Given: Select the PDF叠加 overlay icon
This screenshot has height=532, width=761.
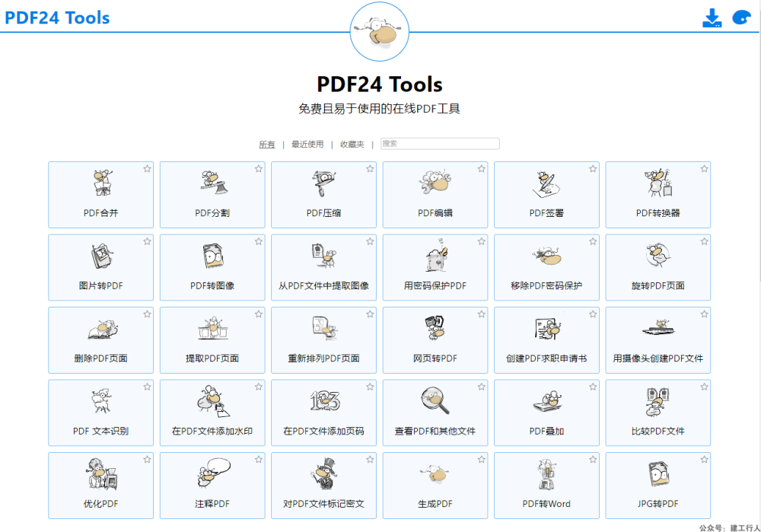Looking at the screenshot, I should pyautogui.click(x=547, y=401).
